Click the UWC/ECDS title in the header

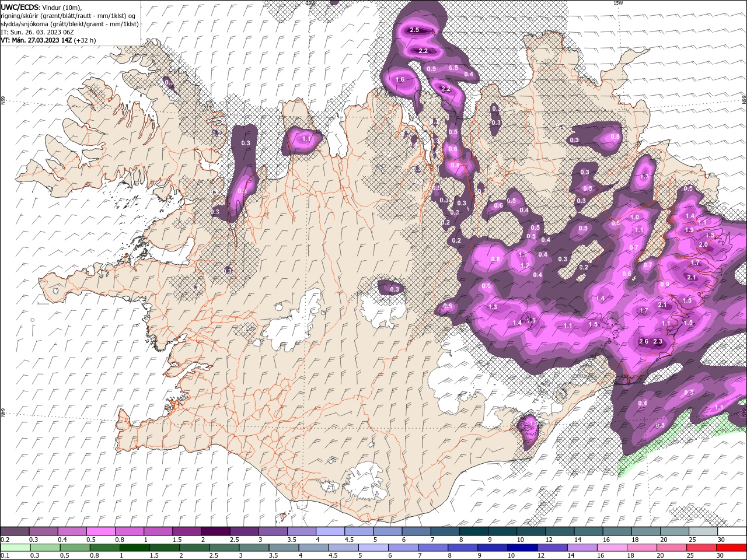tap(20, 7)
